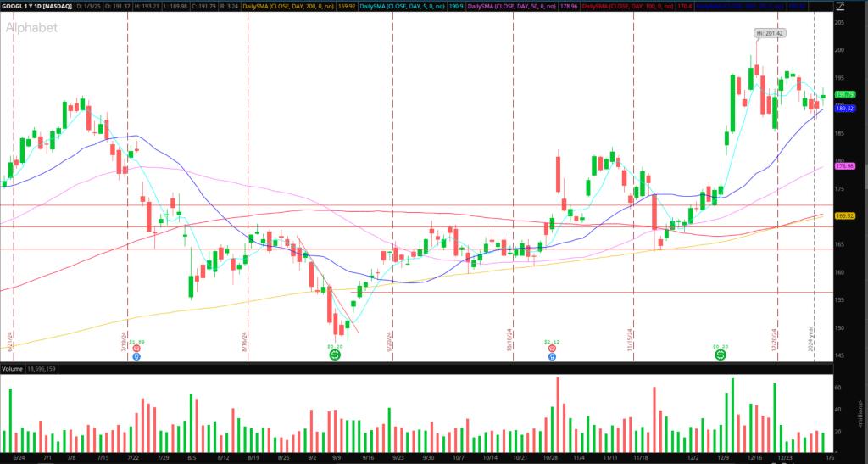This screenshot has width=868, height=464.
Task: Select the blue DailySMA 20 study label
Action: pyautogui.click(x=739, y=7)
